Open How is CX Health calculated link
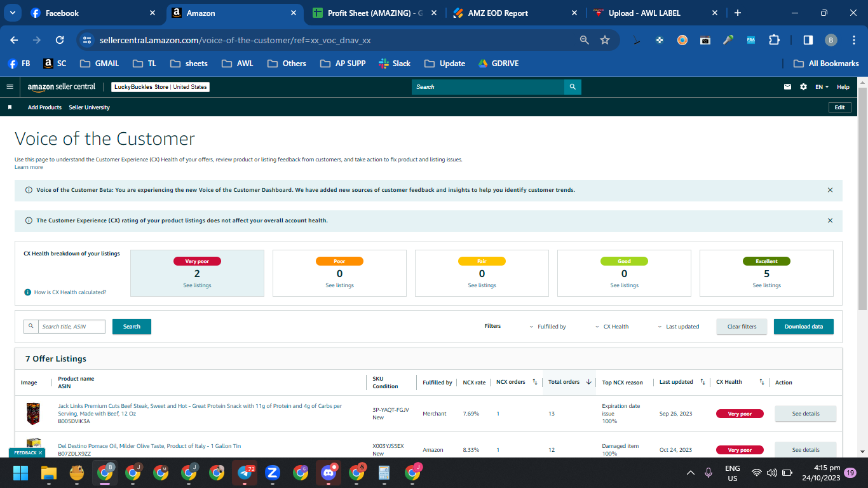 pyautogui.click(x=70, y=292)
